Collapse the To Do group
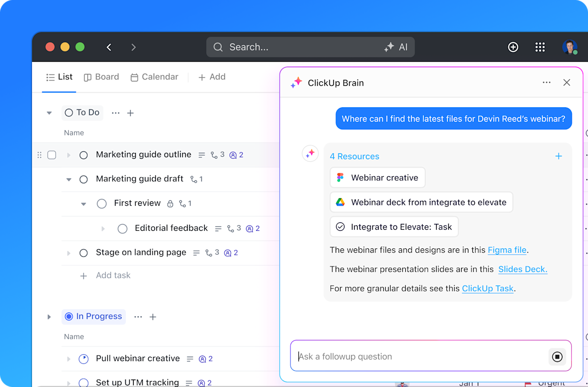The image size is (588, 387). point(49,113)
